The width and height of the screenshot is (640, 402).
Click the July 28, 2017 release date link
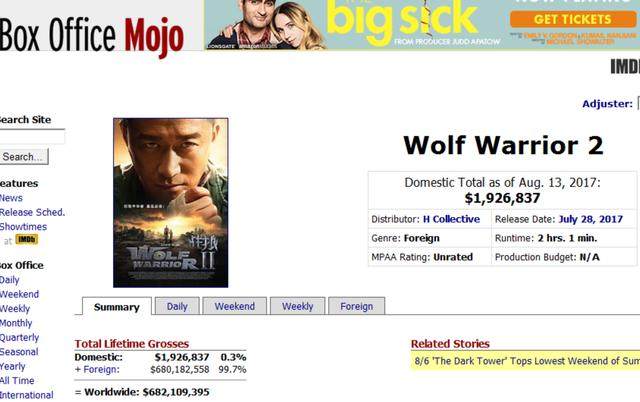click(591, 219)
